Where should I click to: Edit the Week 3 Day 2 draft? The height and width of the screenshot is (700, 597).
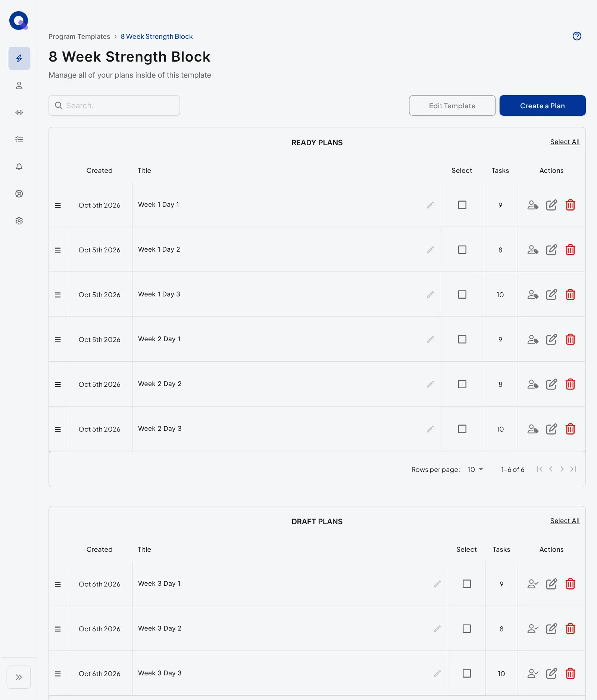tap(551, 629)
